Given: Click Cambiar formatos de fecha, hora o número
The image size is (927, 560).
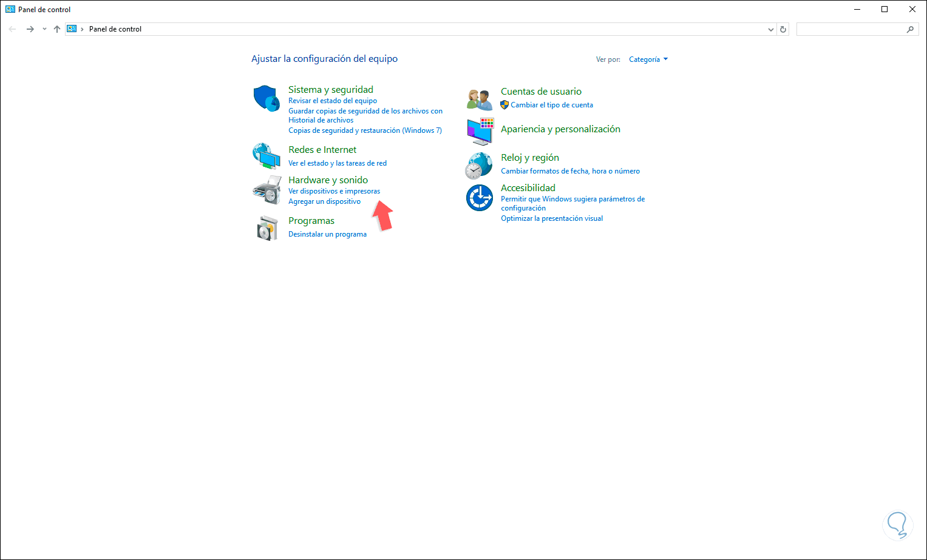Looking at the screenshot, I should [x=570, y=171].
